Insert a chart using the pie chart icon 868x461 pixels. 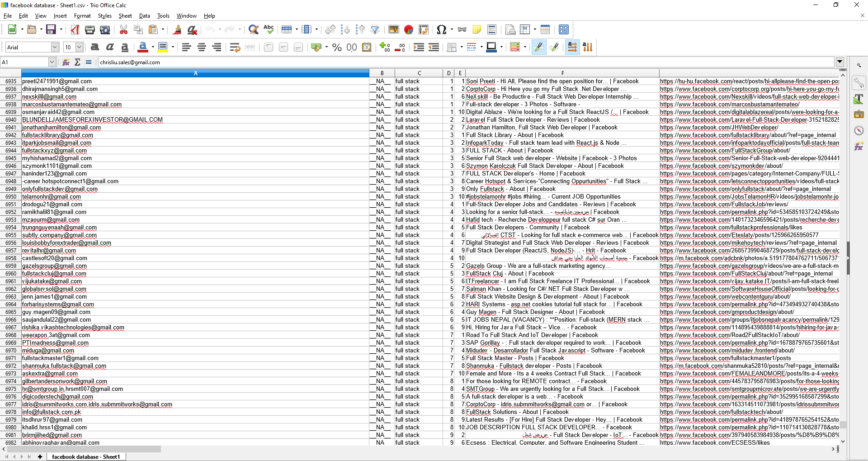pyautogui.click(x=409, y=30)
